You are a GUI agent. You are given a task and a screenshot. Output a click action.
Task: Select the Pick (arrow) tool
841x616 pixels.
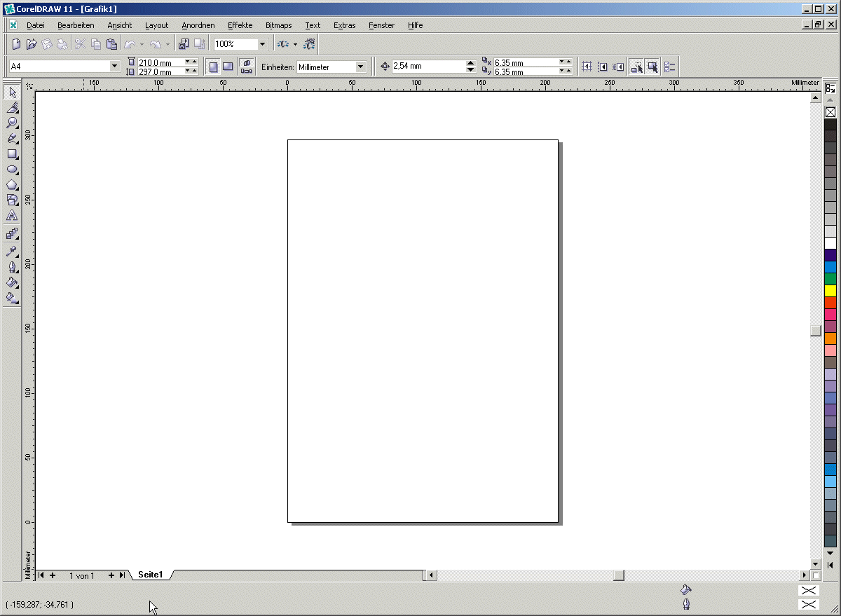coord(12,92)
